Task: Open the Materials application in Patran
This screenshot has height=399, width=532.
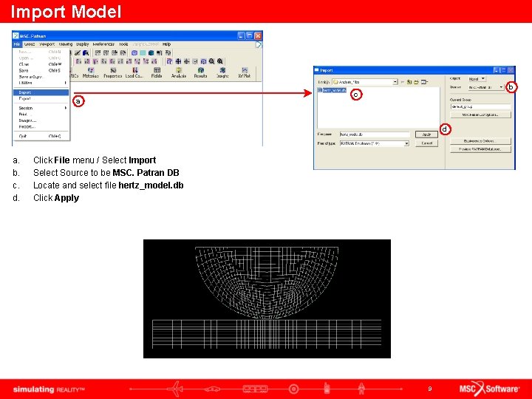Action: pyautogui.click(x=91, y=72)
